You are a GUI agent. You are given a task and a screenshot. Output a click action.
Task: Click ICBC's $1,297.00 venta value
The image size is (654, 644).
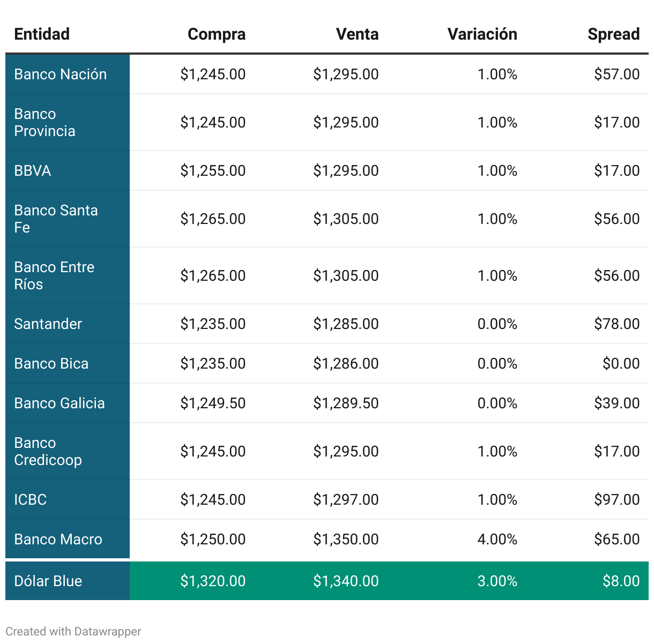point(346,500)
